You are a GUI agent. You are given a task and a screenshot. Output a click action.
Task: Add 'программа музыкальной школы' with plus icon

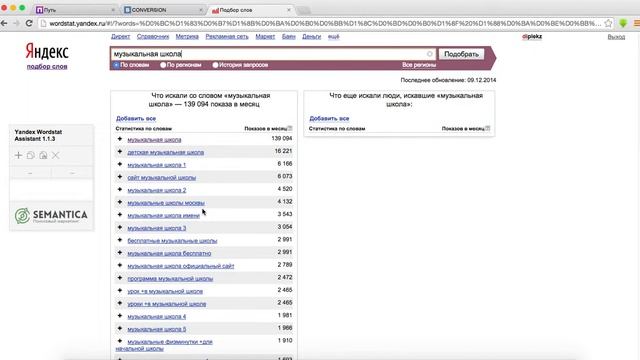coord(120,278)
